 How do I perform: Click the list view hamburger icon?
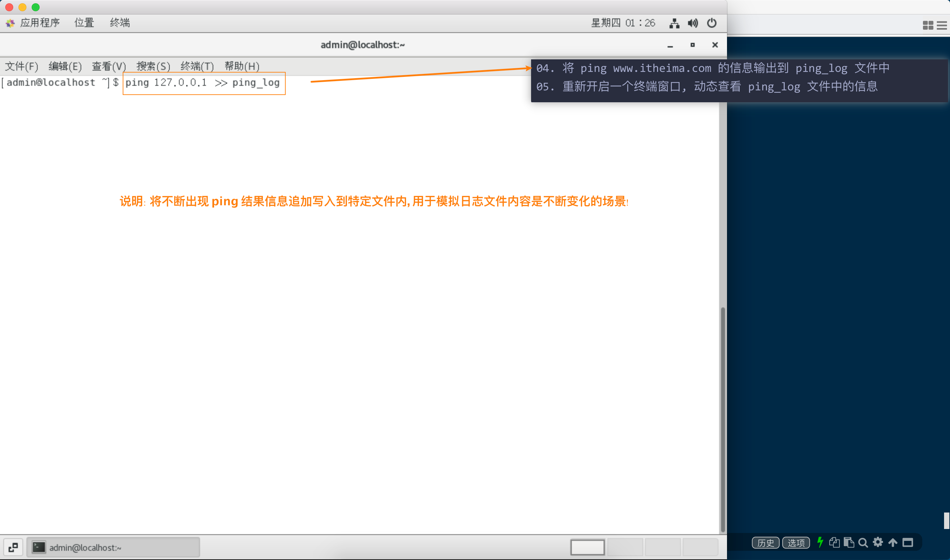[x=942, y=25]
